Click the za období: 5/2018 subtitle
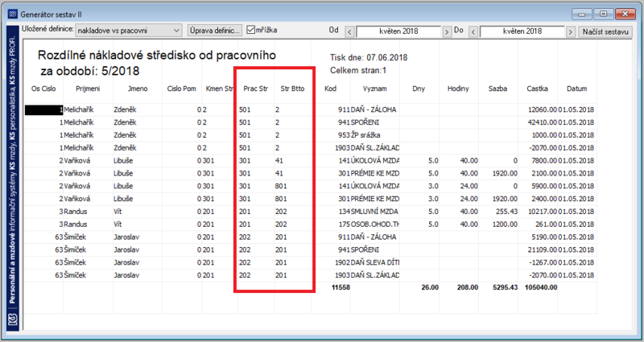 [90, 71]
